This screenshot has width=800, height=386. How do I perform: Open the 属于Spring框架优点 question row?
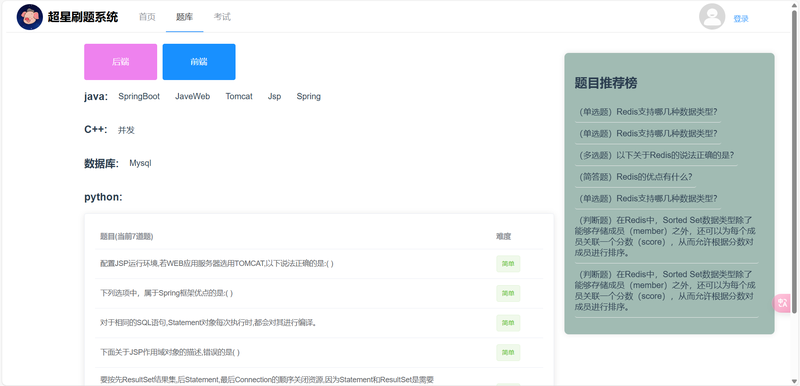(x=319, y=293)
